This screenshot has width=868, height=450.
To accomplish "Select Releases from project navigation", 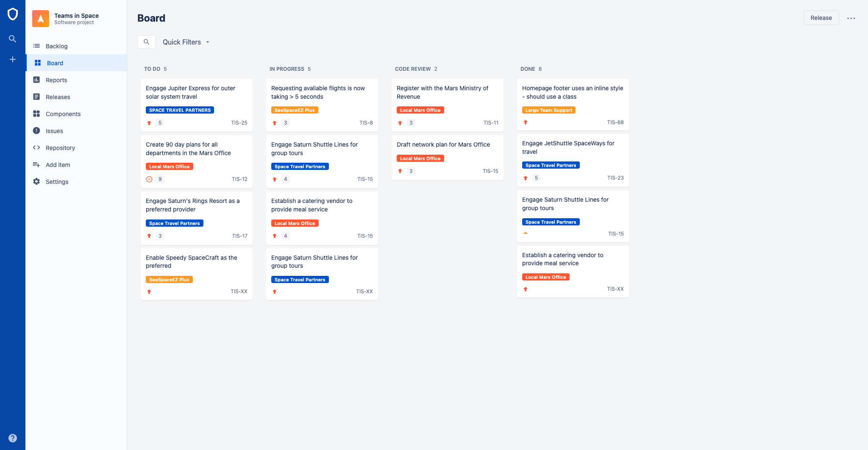I will (58, 97).
